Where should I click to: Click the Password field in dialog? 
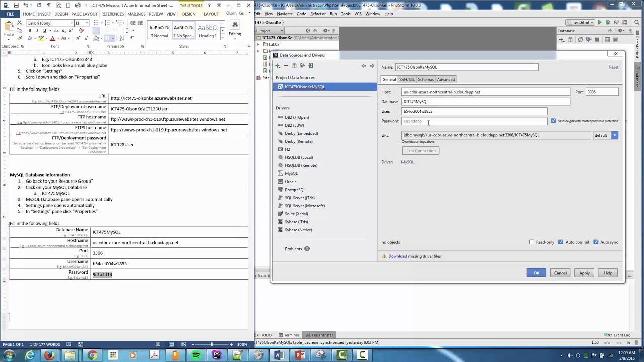[x=474, y=121]
